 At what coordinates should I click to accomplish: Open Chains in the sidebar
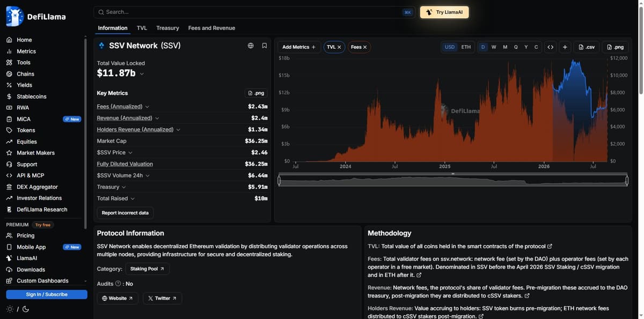tap(25, 74)
